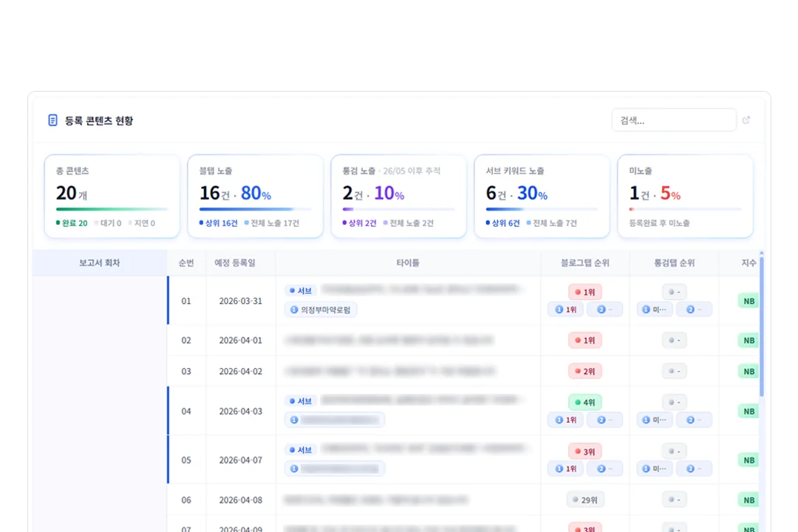Screen dimensions: 798x532
Task: Click the 의정부마약로펌 keyword chip
Action: point(321,310)
